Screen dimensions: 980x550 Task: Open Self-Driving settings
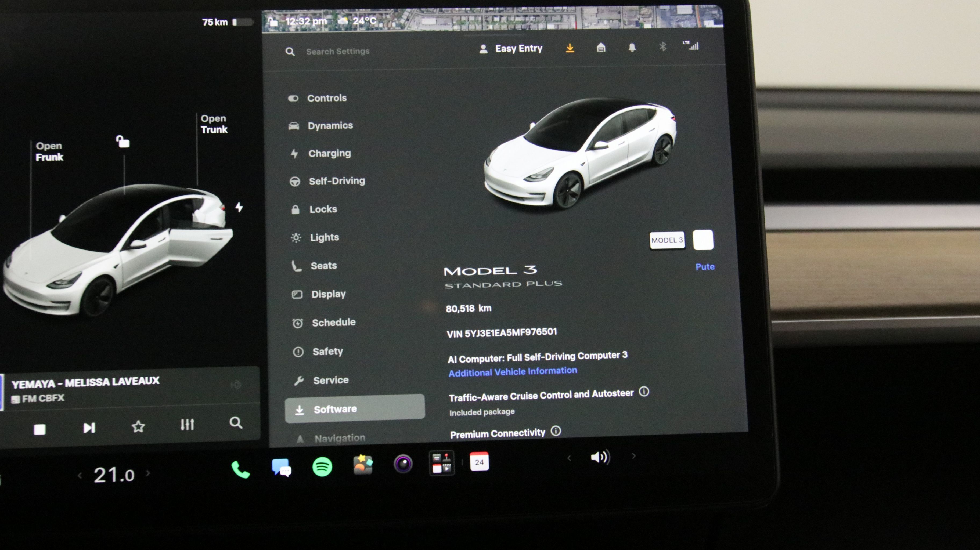point(327,181)
